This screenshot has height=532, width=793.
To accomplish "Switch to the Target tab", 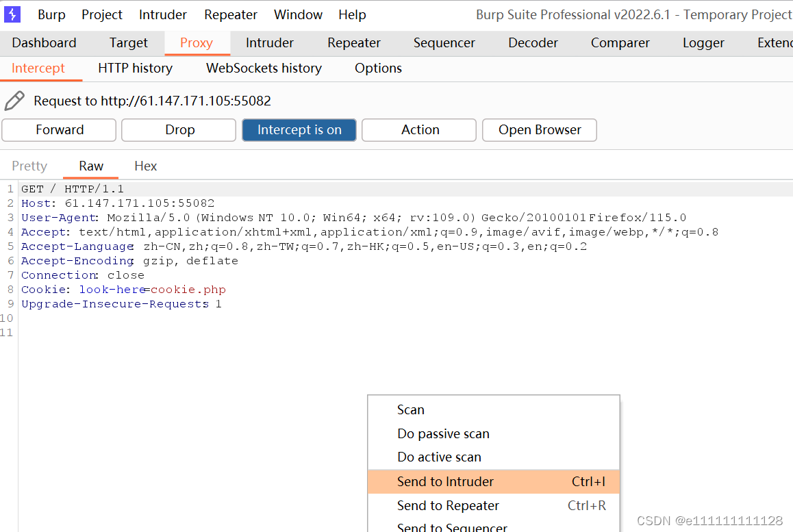I will tap(128, 42).
